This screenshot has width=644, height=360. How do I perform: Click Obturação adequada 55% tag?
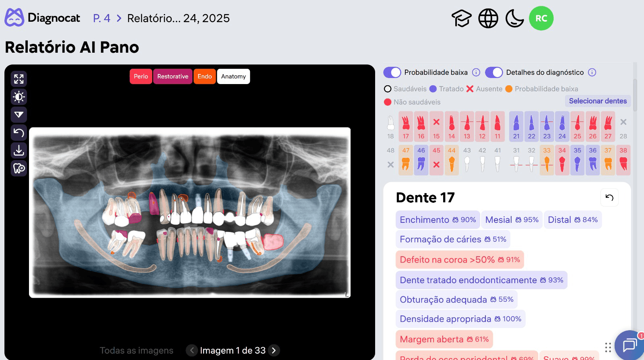tap(456, 300)
